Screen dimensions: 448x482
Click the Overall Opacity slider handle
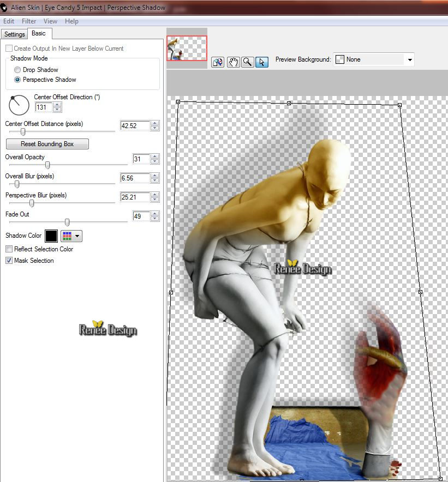(x=47, y=165)
